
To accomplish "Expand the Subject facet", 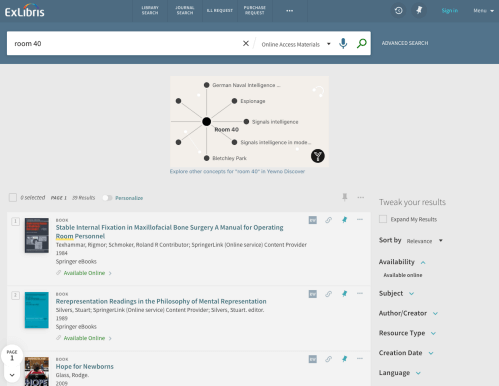I will click(x=396, y=293).
